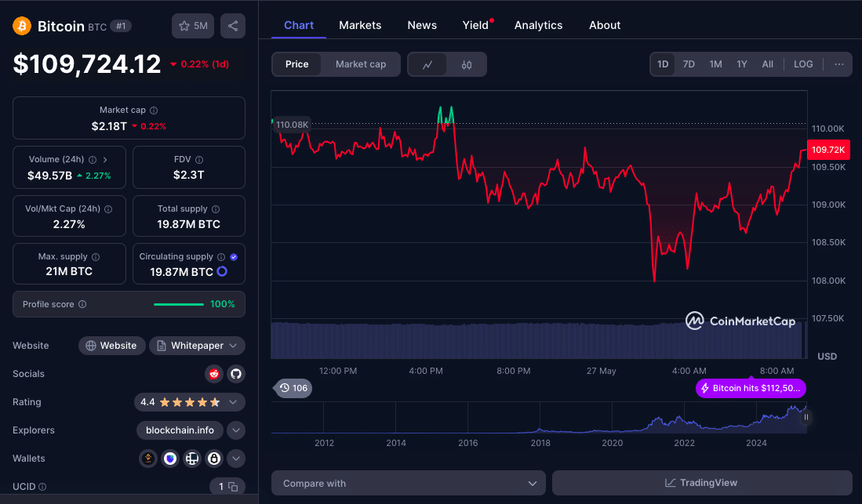Click the #1 rank badge
862x504 pixels.
pyautogui.click(x=121, y=26)
